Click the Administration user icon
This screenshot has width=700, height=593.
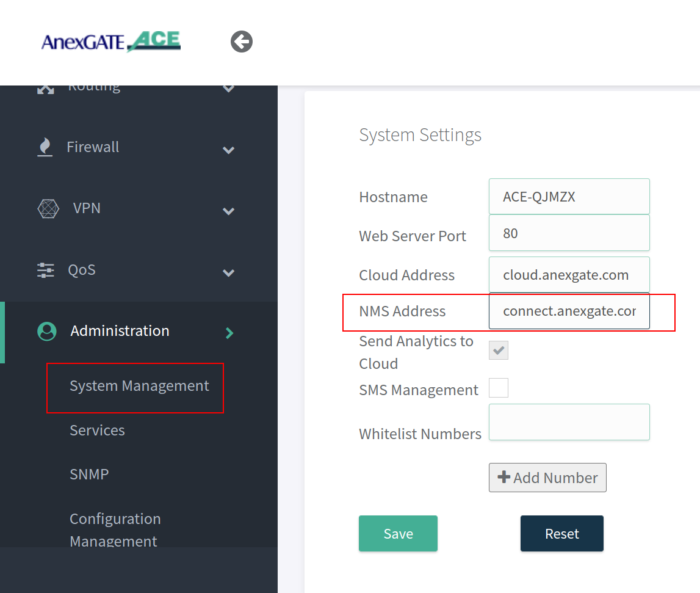click(47, 331)
